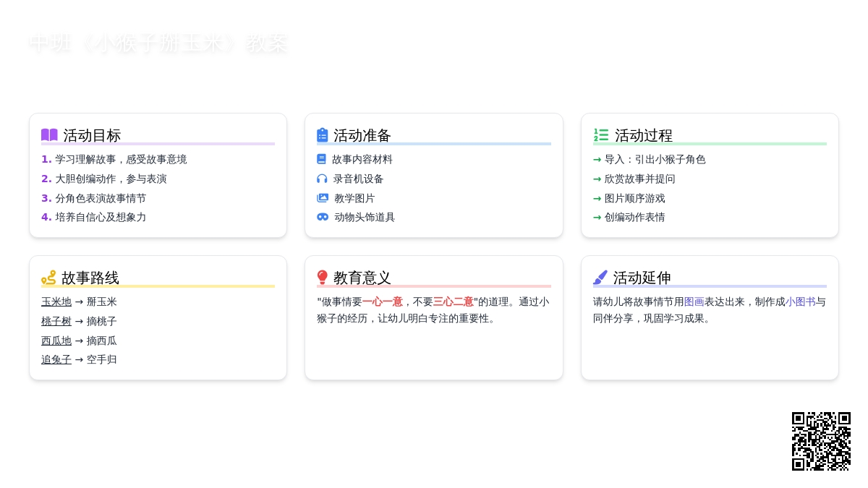This screenshot has height=488, width=868.
Task: Click the arrow before 图片顺序游戏
Action: click(597, 198)
